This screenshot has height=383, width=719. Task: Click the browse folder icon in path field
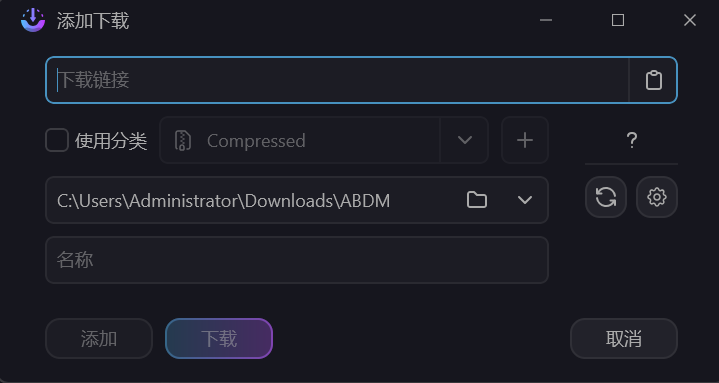(x=476, y=200)
